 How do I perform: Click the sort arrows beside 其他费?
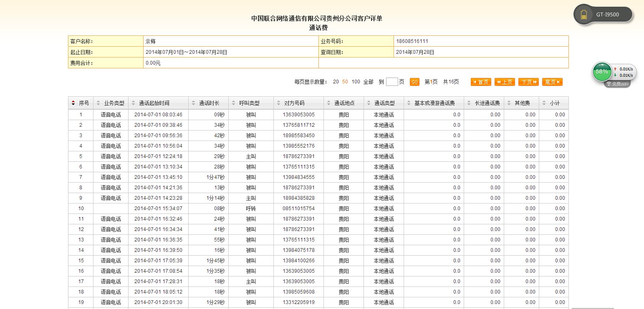(509, 103)
